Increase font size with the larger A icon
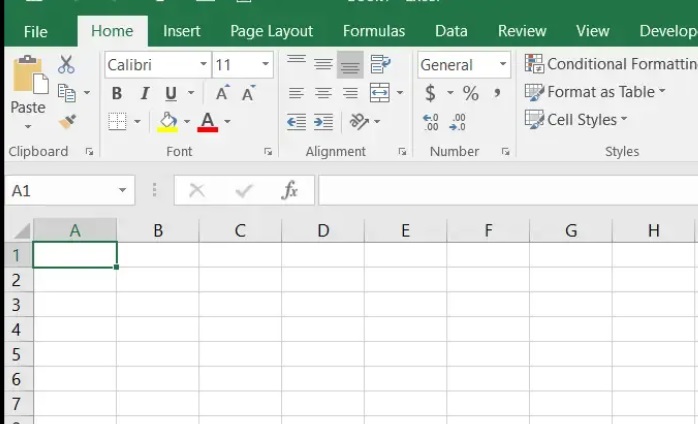 tap(222, 93)
